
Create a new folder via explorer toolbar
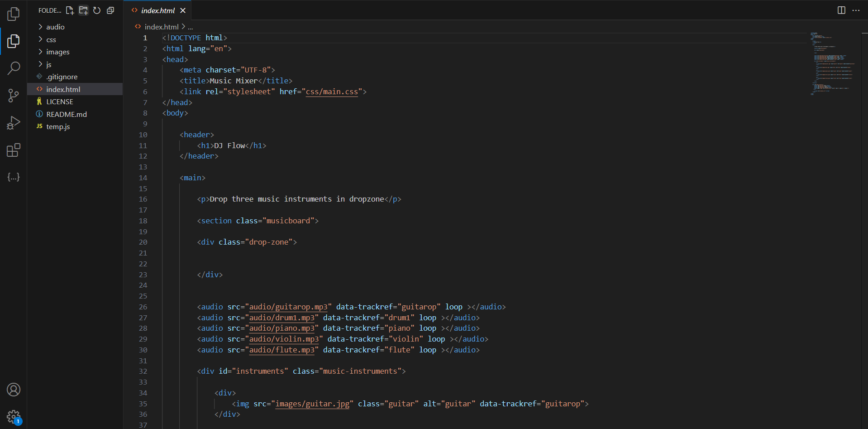(x=83, y=10)
